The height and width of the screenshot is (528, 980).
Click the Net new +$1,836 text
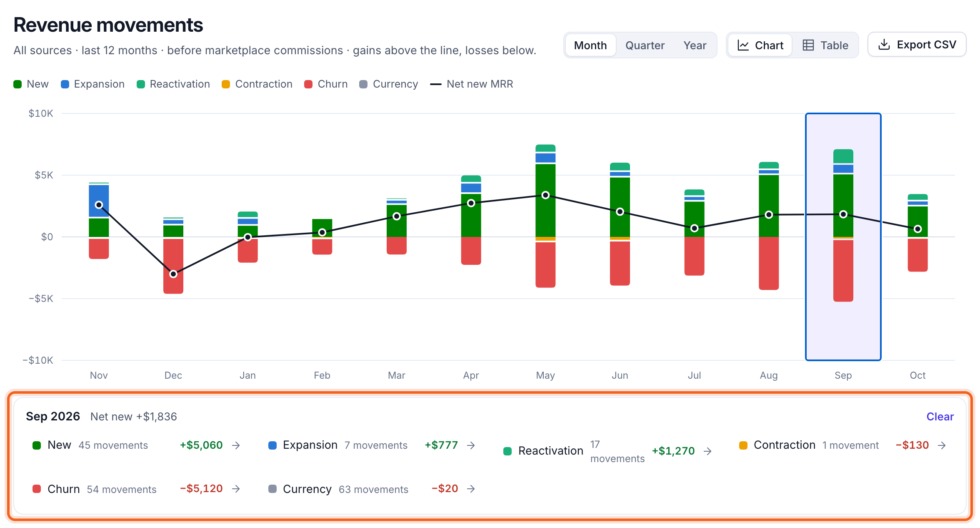[134, 417]
